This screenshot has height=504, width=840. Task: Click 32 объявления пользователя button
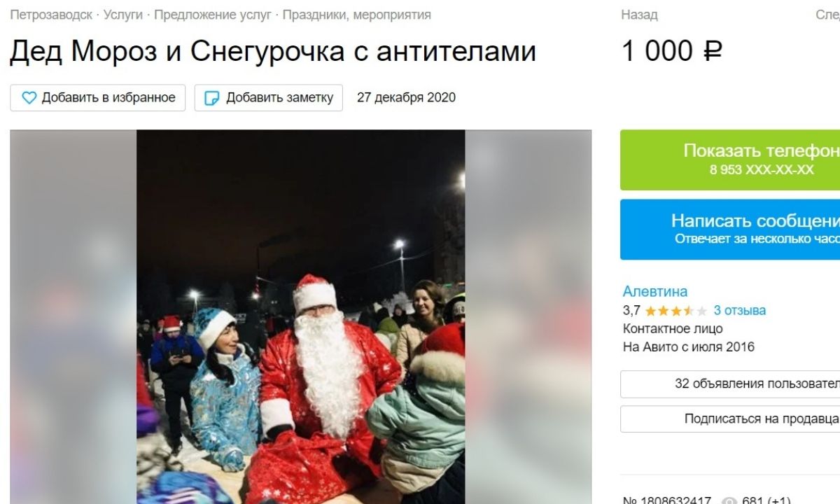tap(730, 384)
